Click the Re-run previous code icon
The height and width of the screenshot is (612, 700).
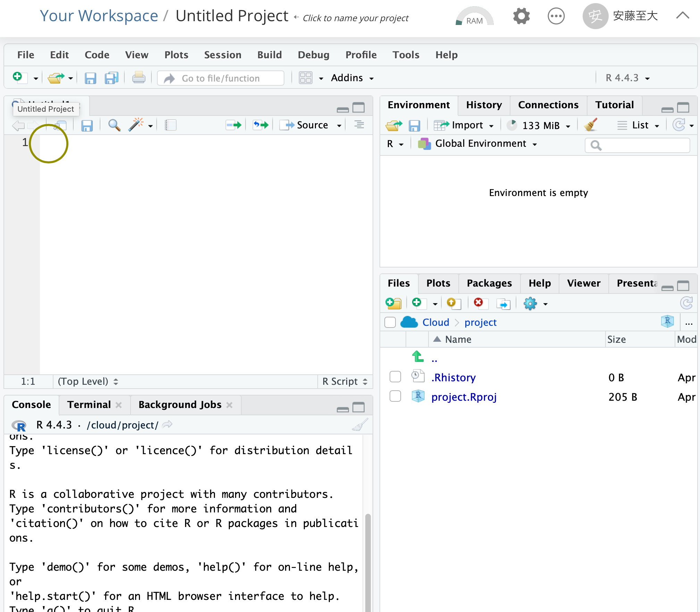click(x=260, y=125)
